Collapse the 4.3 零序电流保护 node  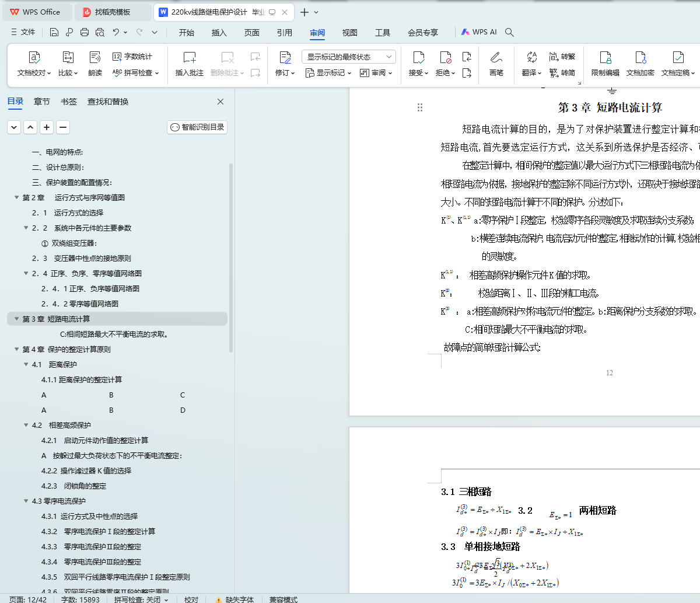[26, 501]
